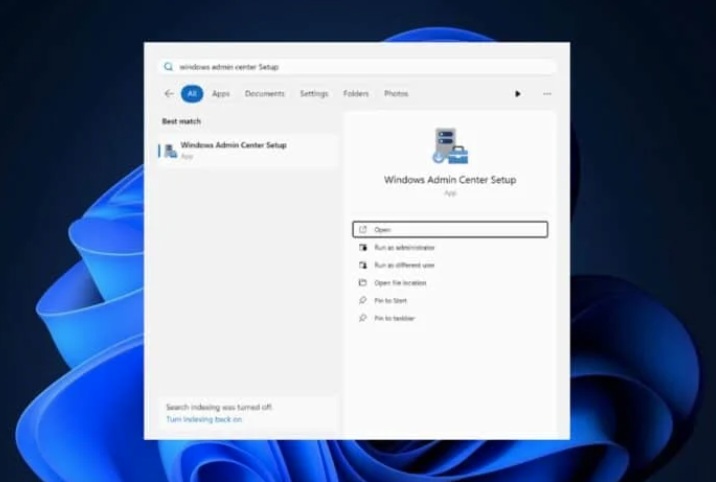Screen dimensions: 716x482
Task: Switch to the Folders filter tab
Action: [356, 94]
